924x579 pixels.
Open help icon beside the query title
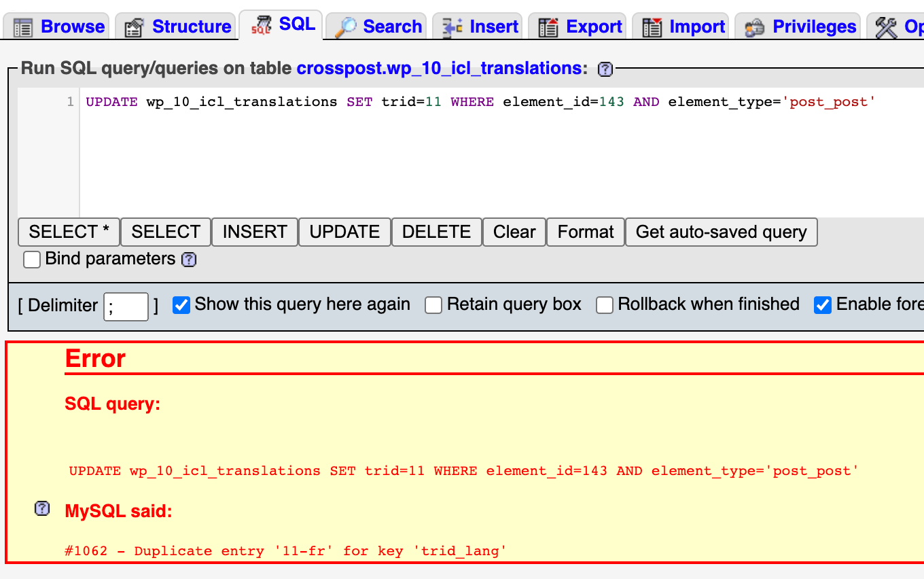click(605, 69)
